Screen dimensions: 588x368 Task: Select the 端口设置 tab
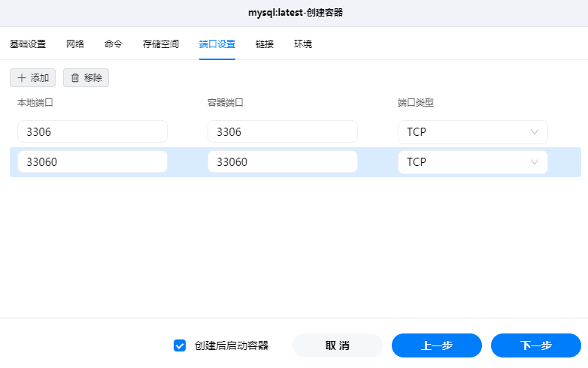click(217, 44)
